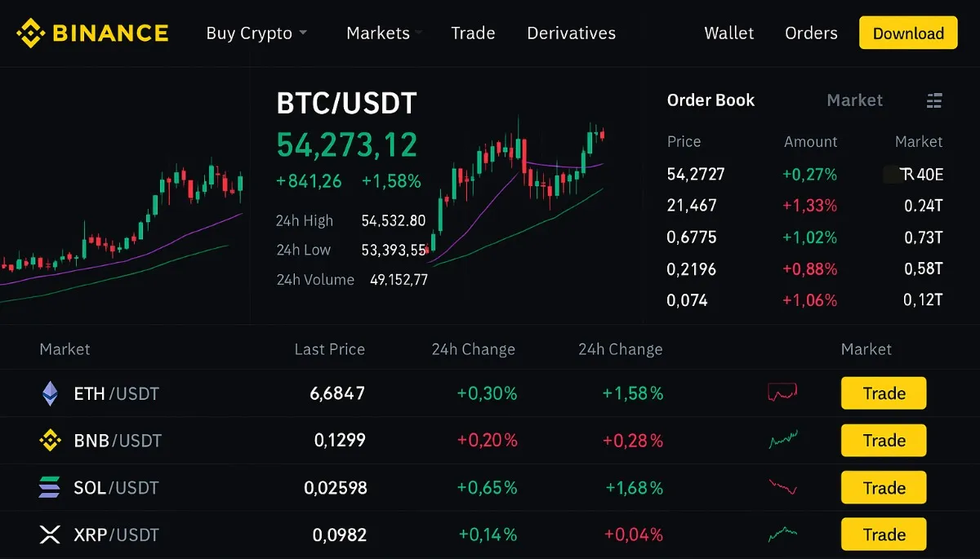Click the Binance logo icon
The image size is (980, 559).
[x=29, y=33]
